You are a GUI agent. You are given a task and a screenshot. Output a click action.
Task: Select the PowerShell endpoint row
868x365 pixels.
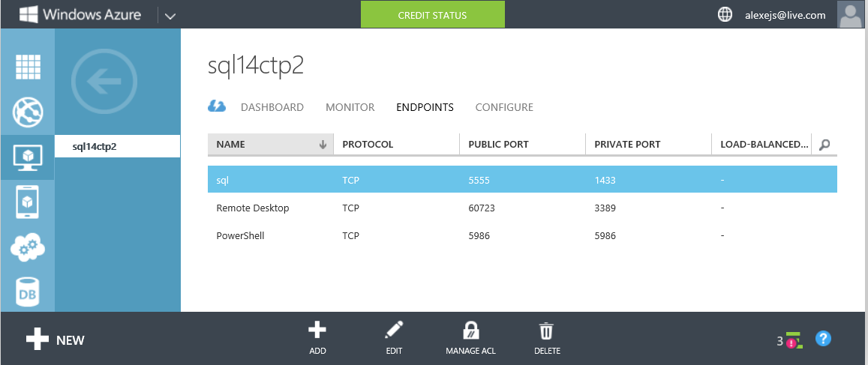click(x=522, y=235)
